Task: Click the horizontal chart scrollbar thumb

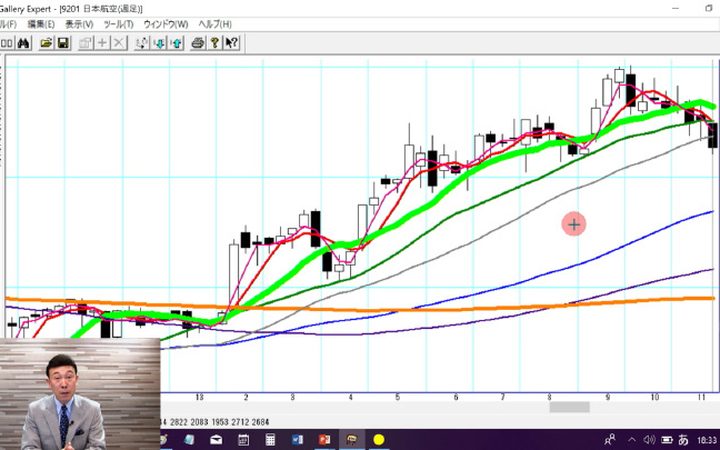Action: click(569, 406)
